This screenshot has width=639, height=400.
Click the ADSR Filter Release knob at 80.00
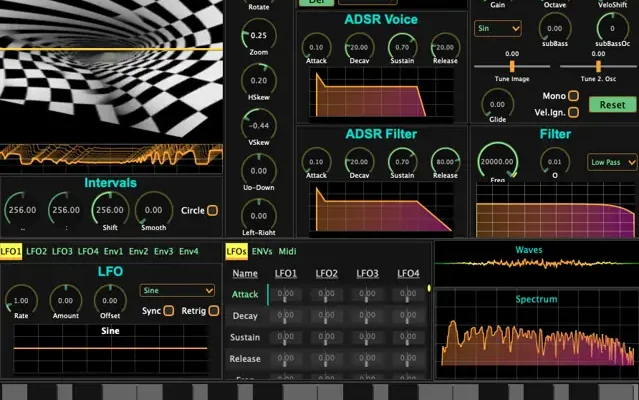coord(445,162)
